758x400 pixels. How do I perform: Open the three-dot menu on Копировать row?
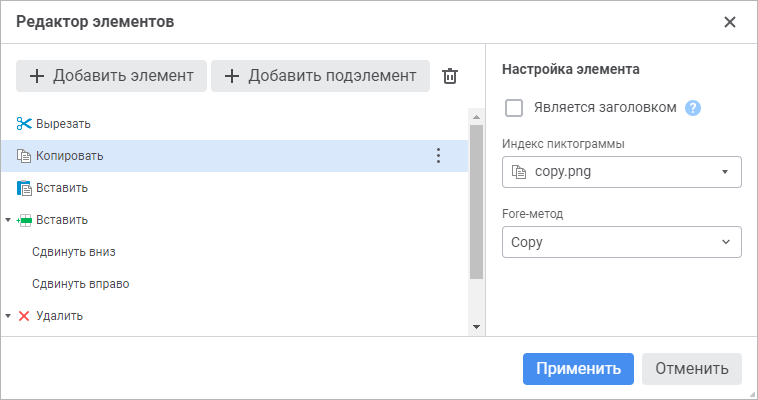(437, 156)
